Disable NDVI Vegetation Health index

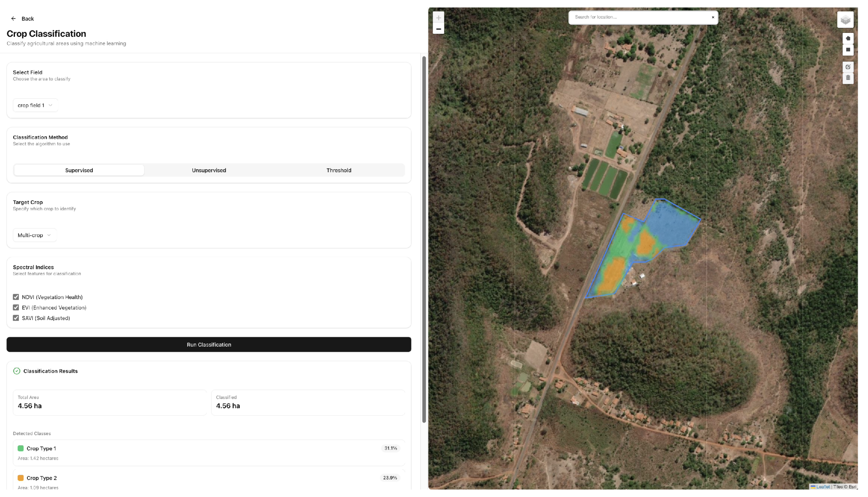pyautogui.click(x=16, y=297)
